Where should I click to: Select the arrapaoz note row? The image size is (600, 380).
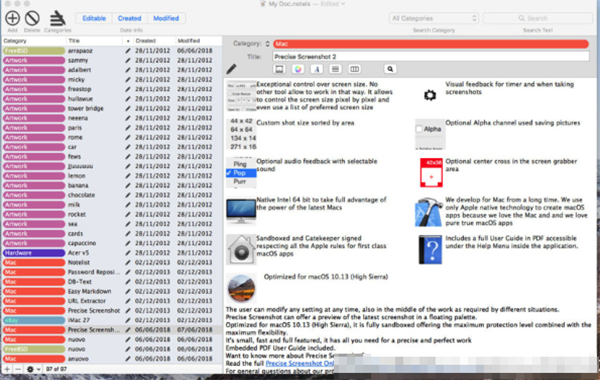coord(112,51)
